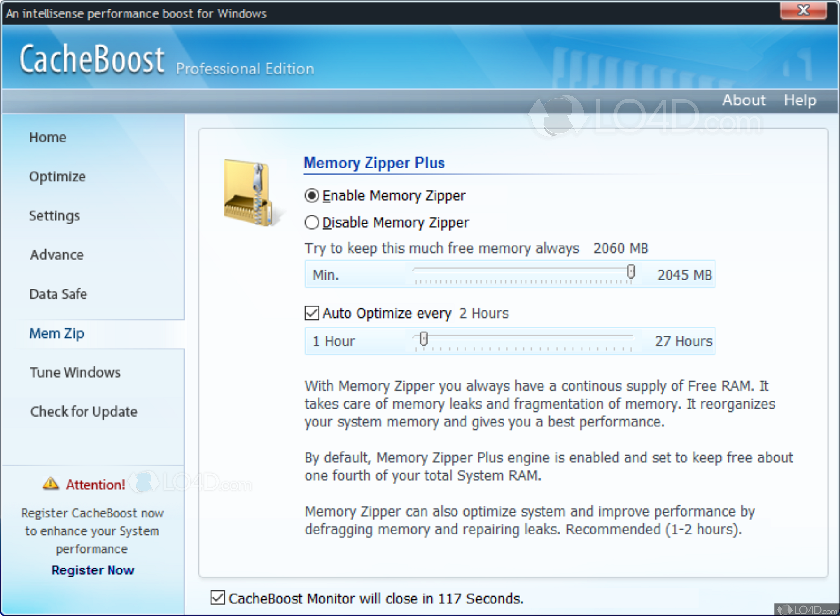This screenshot has height=616, width=840.
Task: Click the free memory slider thumb
Action: 631,271
